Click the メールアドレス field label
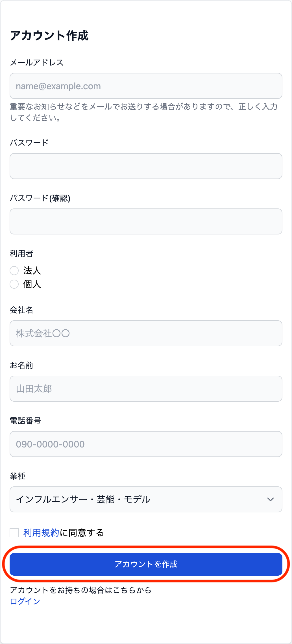The height and width of the screenshot is (644, 292). pos(36,62)
